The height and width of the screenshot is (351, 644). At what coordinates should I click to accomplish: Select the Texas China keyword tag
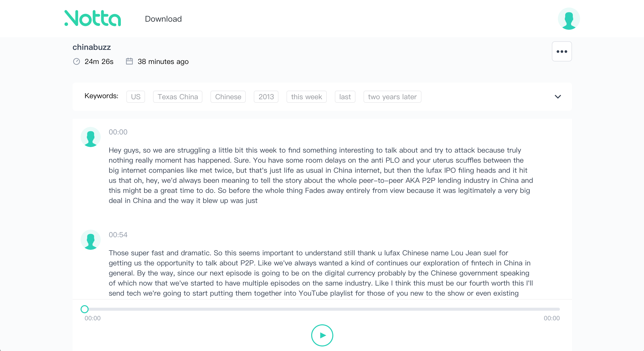click(x=178, y=97)
